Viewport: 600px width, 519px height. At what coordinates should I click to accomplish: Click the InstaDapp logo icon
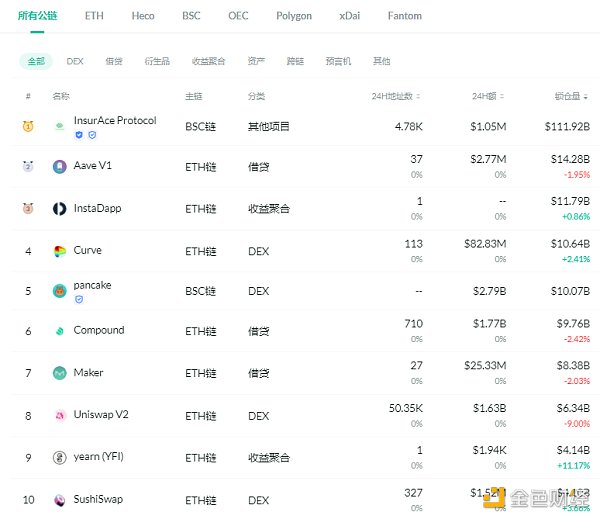[59, 209]
